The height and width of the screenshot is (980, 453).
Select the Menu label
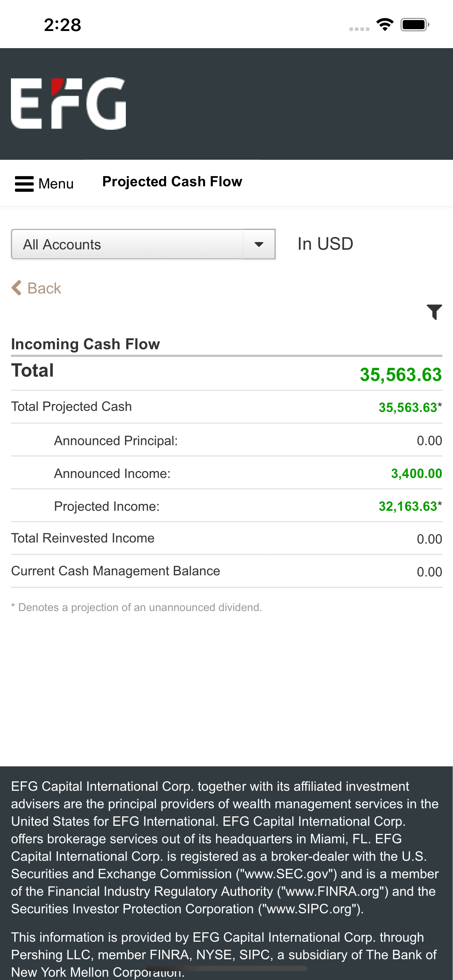coord(56,184)
